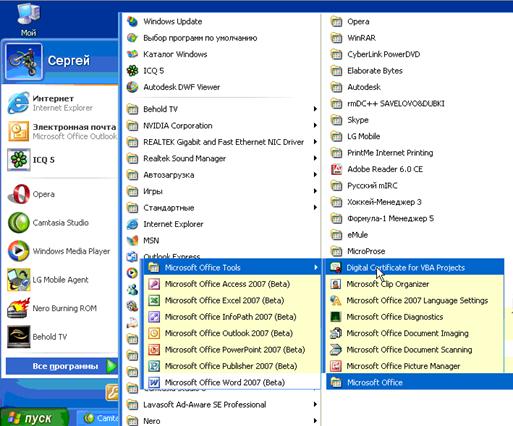Open Microsoft Office Diagnostics icon
Image resolution: width=513 pixels, height=426 pixels.
tap(336, 317)
